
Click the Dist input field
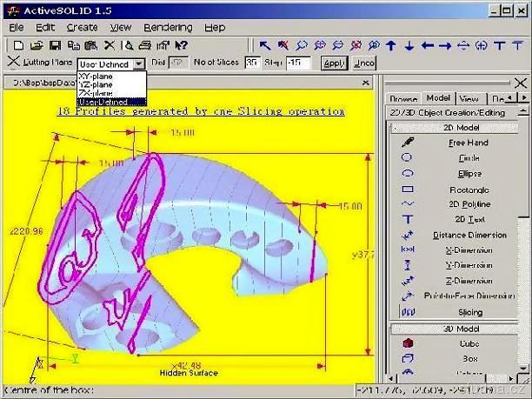click(178, 63)
